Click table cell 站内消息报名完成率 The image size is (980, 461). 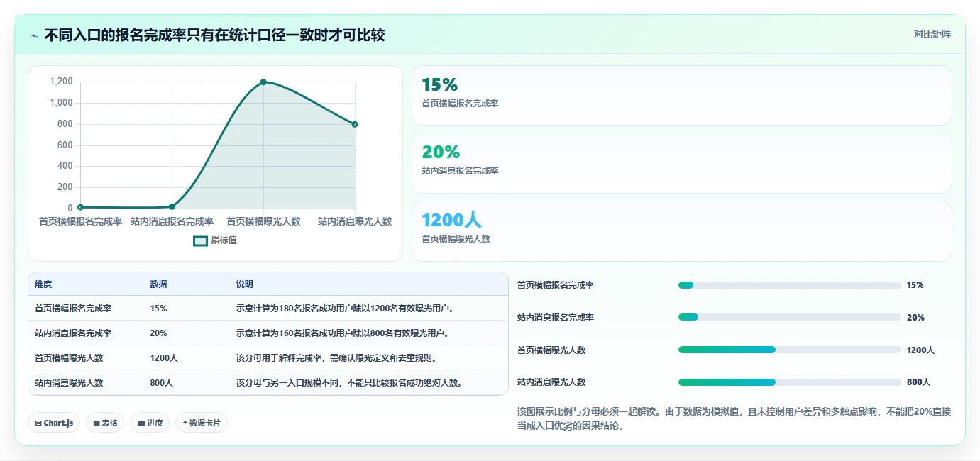[x=73, y=333]
